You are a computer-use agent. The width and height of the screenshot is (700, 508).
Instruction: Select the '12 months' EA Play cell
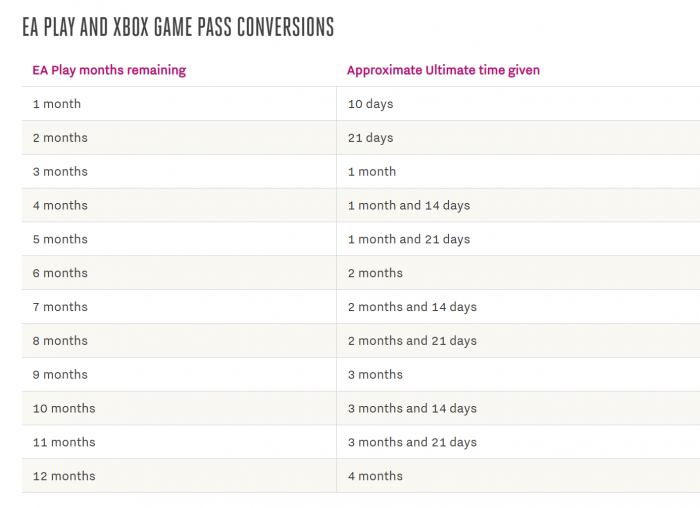tap(64, 477)
